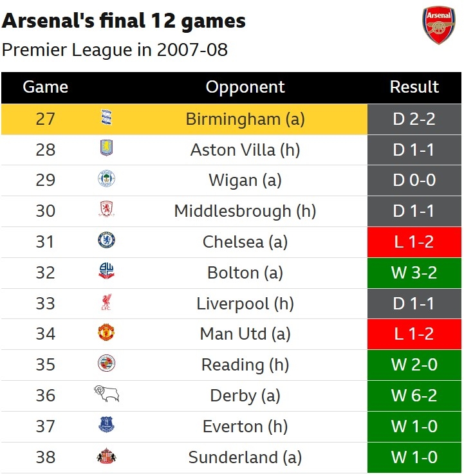This screenshot has width=464, height=476.
Task: Click the grey D 0-0 Wigan result
Action: [x=414, y=180]
